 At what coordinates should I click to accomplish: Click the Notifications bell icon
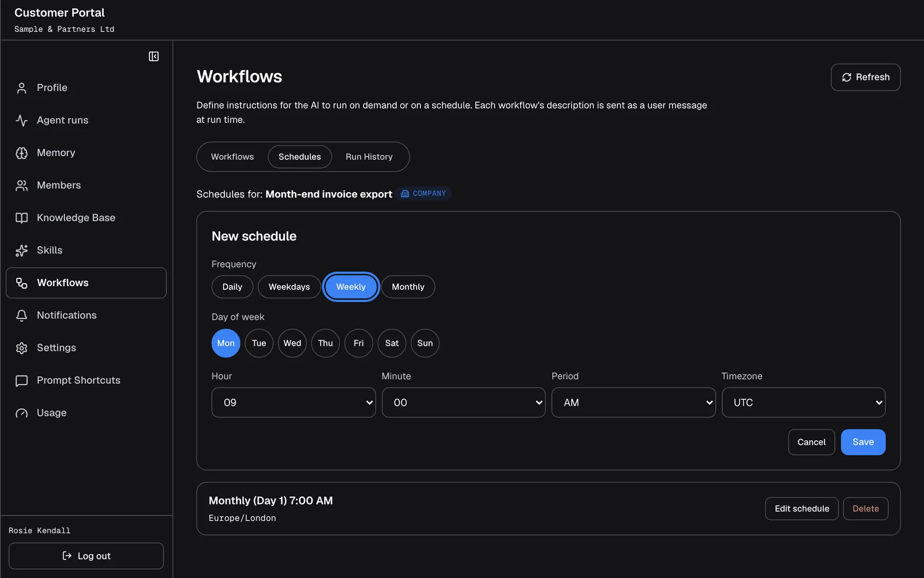point(22,315)
